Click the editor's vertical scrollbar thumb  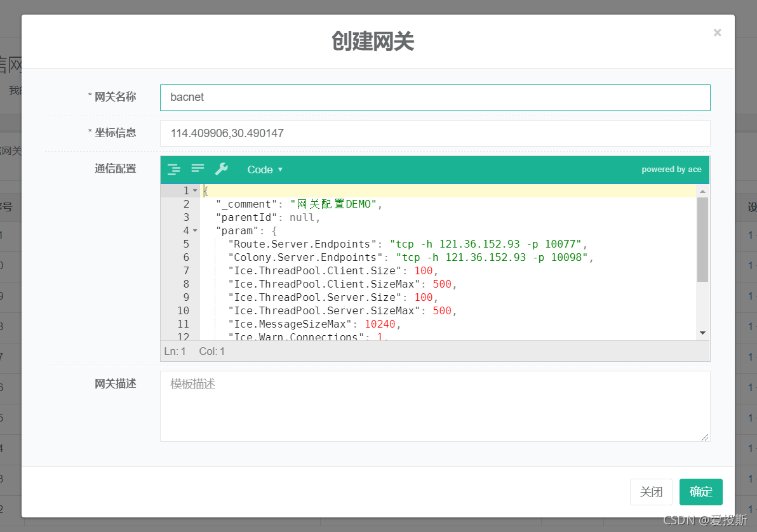(702, 239)
